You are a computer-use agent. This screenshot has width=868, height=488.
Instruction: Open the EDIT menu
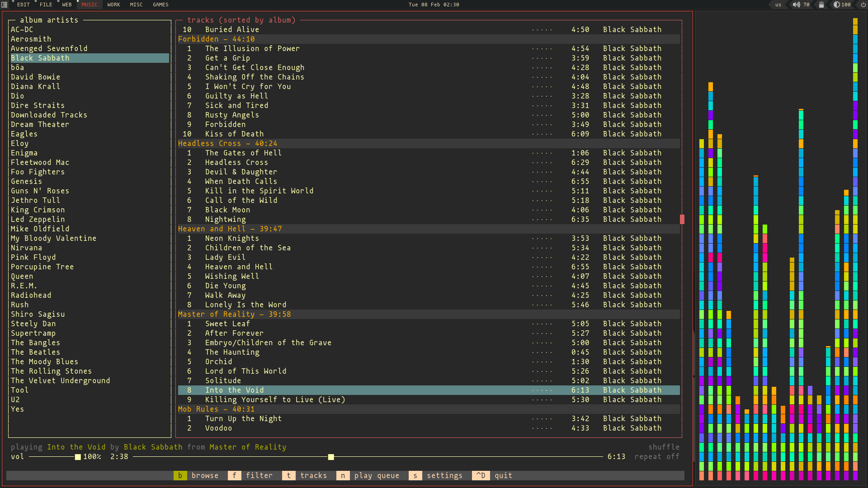[x=23, y=5]
